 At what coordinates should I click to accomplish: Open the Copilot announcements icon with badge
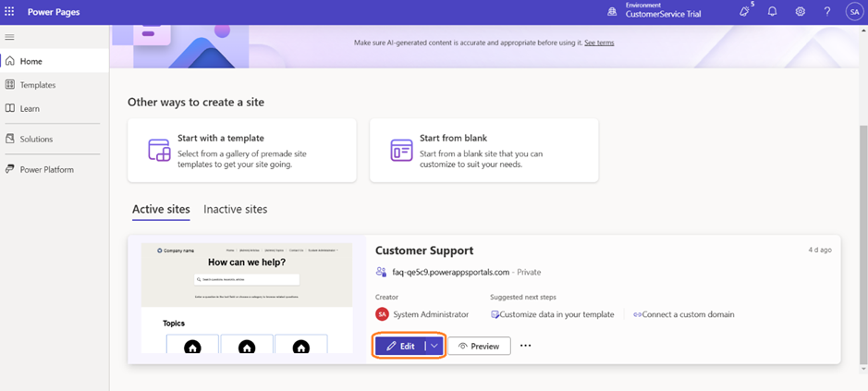(744, 12)
